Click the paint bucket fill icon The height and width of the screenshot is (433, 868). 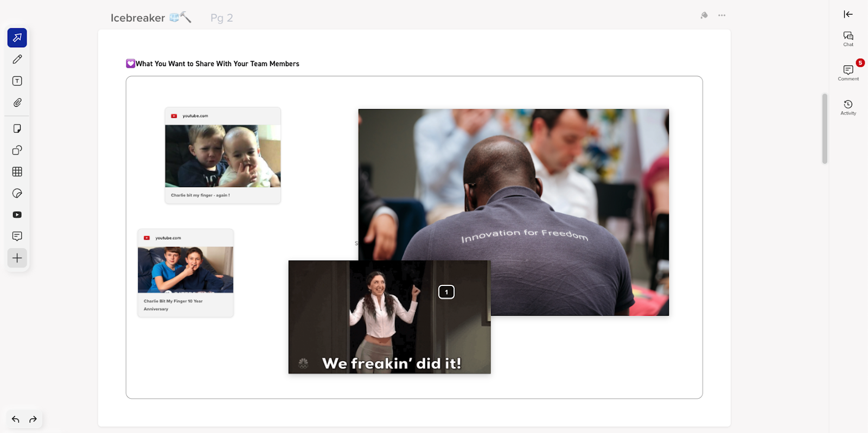704,15
